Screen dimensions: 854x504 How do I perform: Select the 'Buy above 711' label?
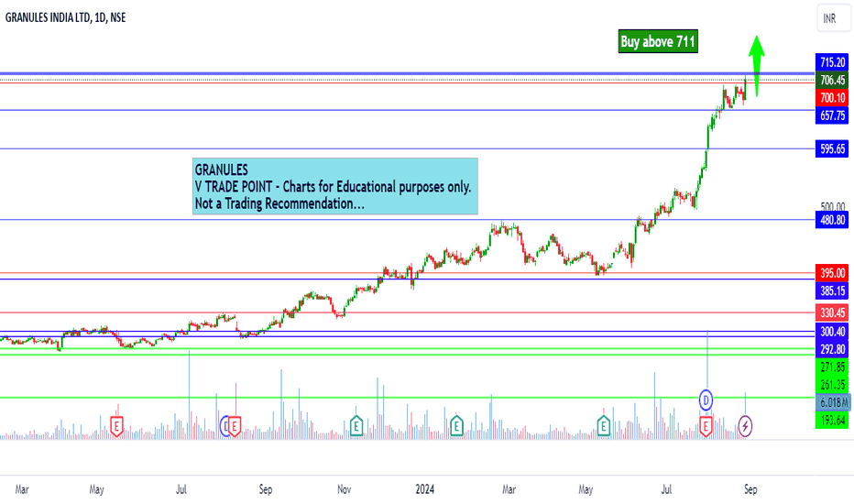pyautogui.click(x=658, y=41)
